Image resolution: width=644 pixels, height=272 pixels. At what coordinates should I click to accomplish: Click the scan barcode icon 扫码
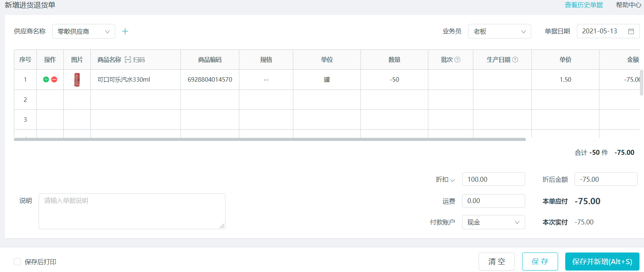pyautogui.click(x=135, y=60)
